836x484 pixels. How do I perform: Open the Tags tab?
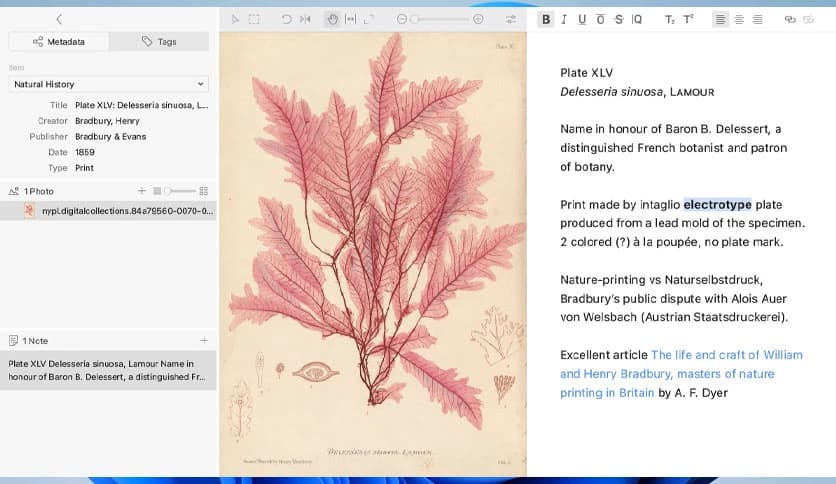159,42
